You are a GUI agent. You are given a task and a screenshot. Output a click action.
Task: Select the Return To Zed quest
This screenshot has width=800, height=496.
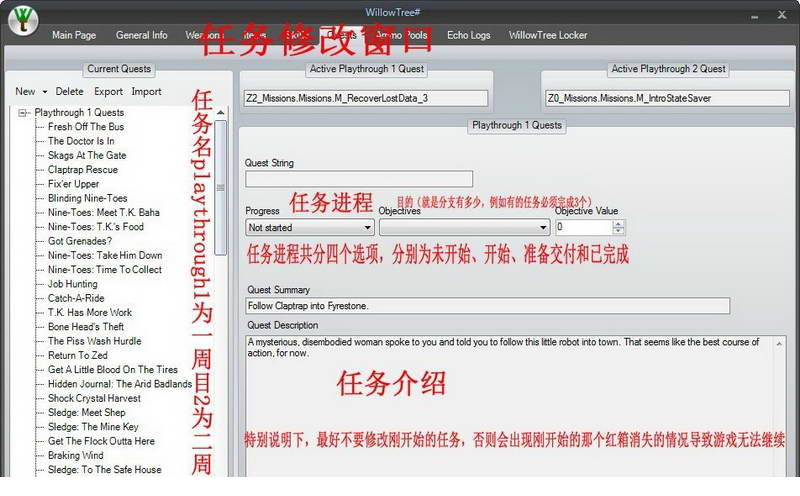[x=78, y=355]
